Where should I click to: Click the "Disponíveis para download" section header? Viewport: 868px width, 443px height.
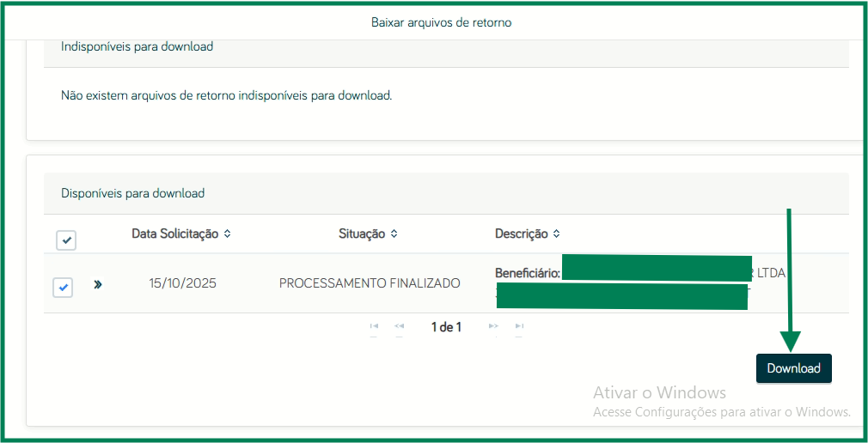(x=133, y=193)
